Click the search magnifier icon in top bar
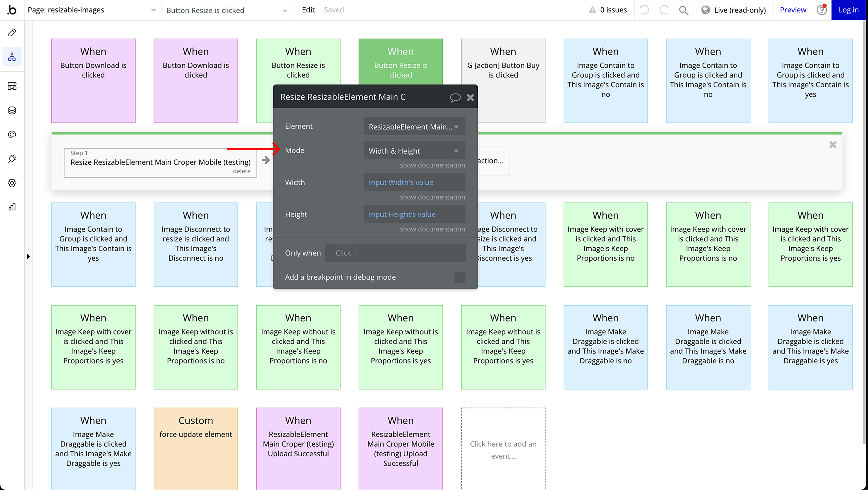This screenshot has height=490, width=868. [x=683, y=10]
